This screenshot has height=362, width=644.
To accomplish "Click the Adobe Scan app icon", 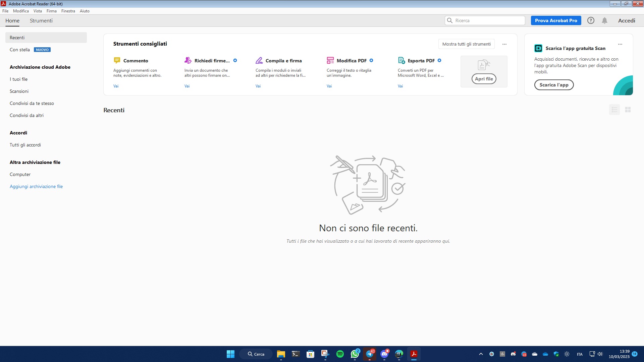I will 538,48.
